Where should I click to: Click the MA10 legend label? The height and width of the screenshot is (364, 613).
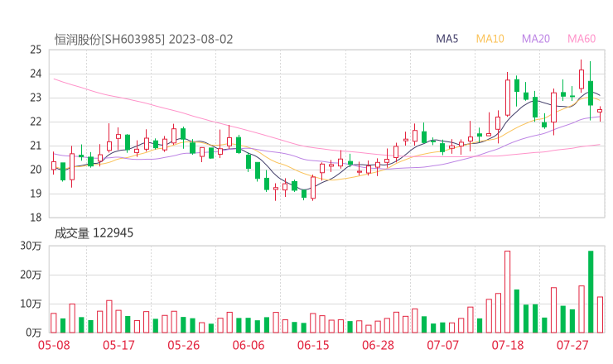(x=490, y=39)
